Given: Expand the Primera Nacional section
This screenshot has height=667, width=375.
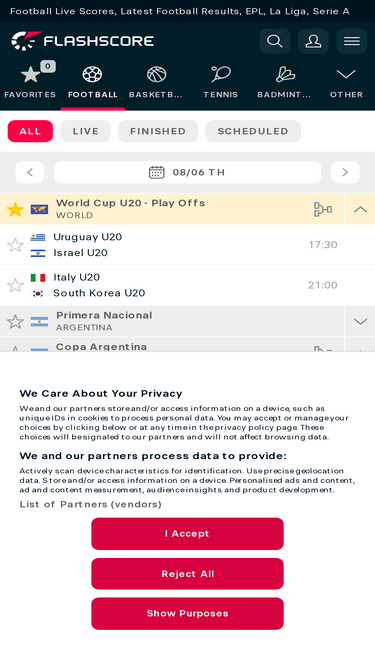Looking at the screenshot, I should [x=360, y=322].
